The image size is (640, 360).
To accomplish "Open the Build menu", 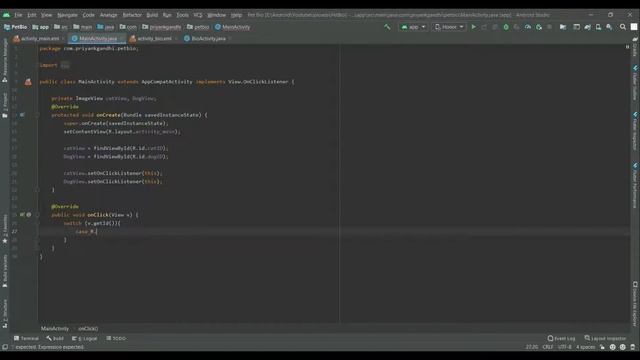I will coord(152,15).
